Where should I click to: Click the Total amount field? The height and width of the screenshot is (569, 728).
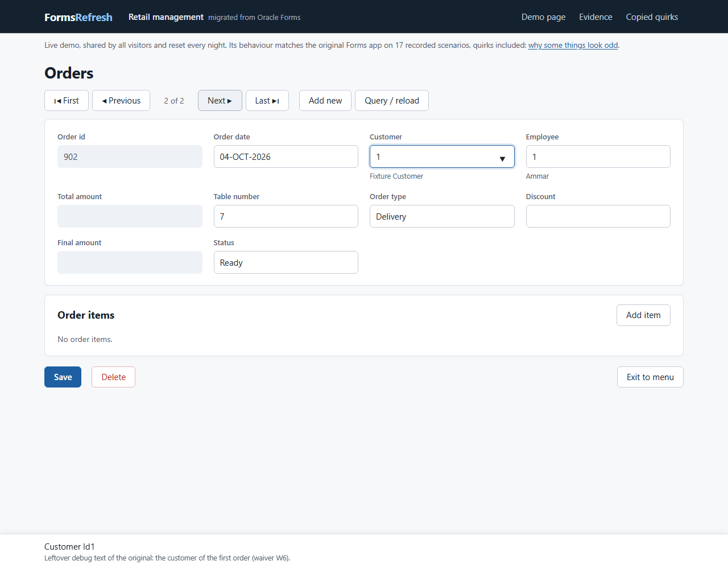point(130,216)
